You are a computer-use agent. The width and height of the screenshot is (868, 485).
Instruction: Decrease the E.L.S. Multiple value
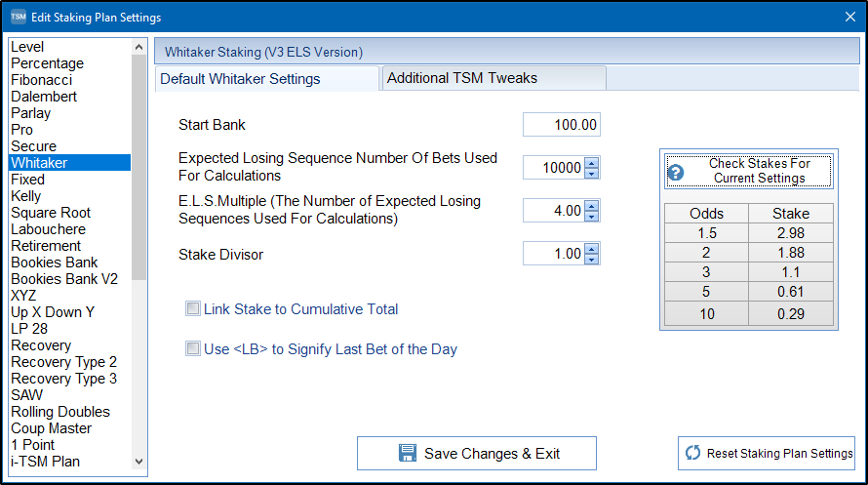point(592,216)
